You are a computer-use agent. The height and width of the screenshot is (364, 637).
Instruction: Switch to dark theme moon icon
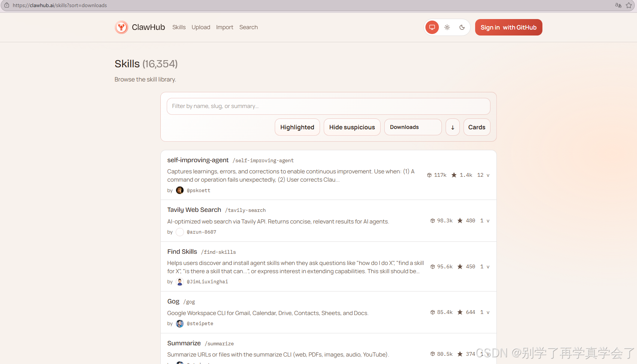pyautogui.click(x=462, y=27)
